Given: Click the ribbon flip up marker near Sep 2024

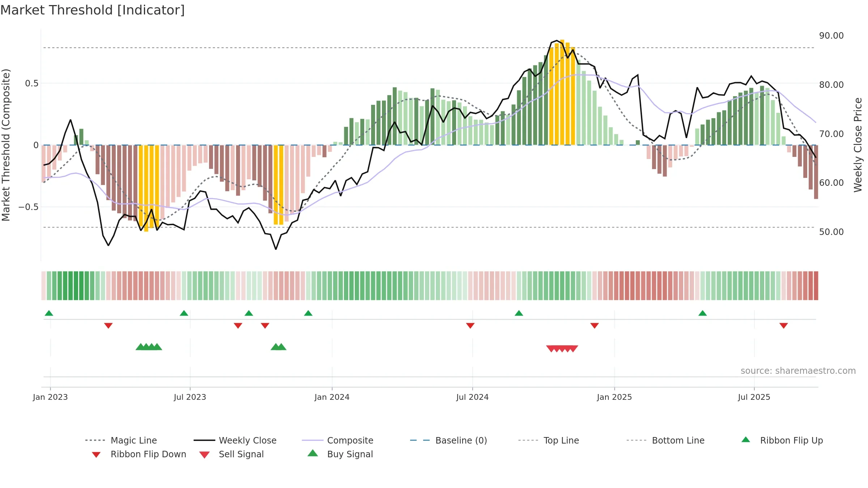Looking at the screenshot, I should [519, 313].
